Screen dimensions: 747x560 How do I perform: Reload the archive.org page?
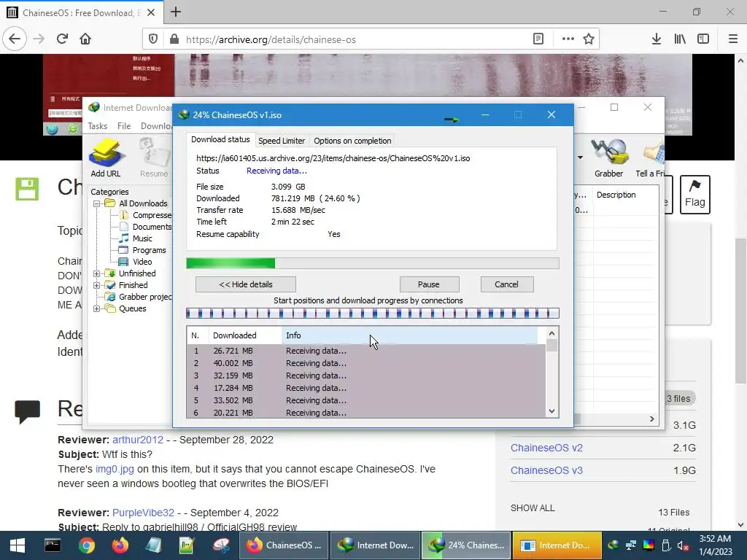point(63,39)
